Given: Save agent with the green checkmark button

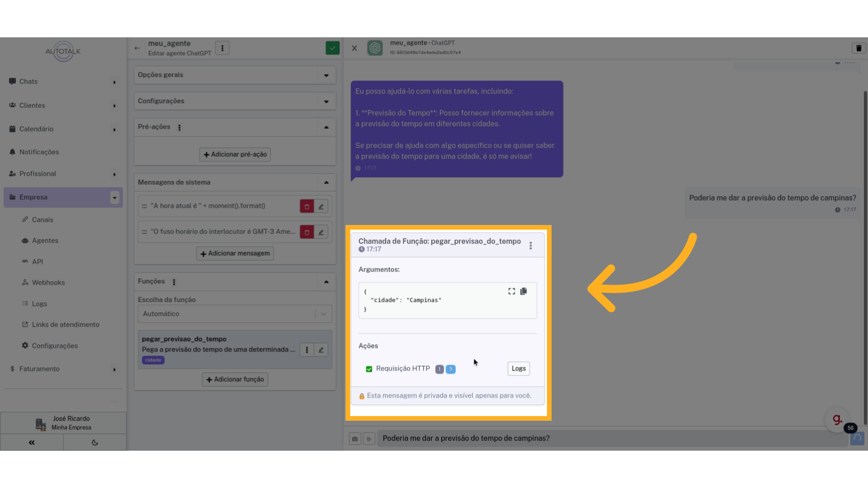Looking at the screenshot, I should click(x=332, y=48).
